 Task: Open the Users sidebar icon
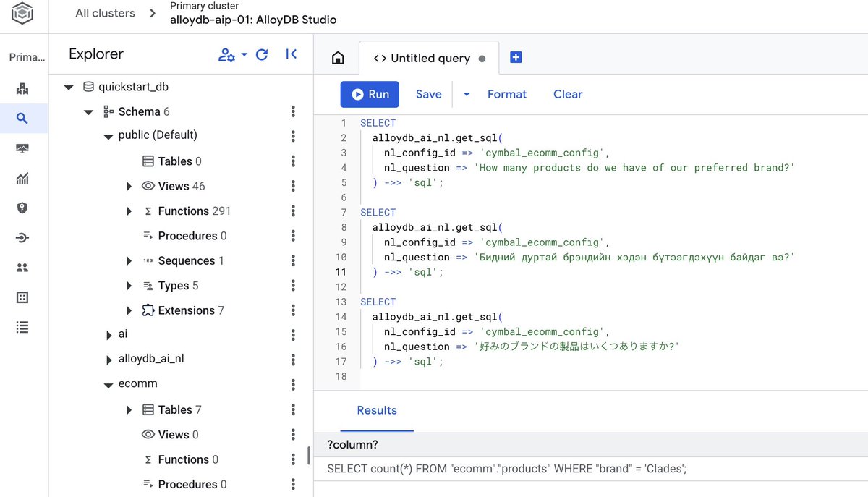click(22, 268)
